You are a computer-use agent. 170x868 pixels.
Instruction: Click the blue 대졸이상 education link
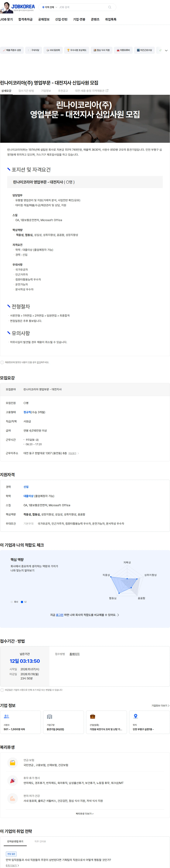tap(28, 496)
